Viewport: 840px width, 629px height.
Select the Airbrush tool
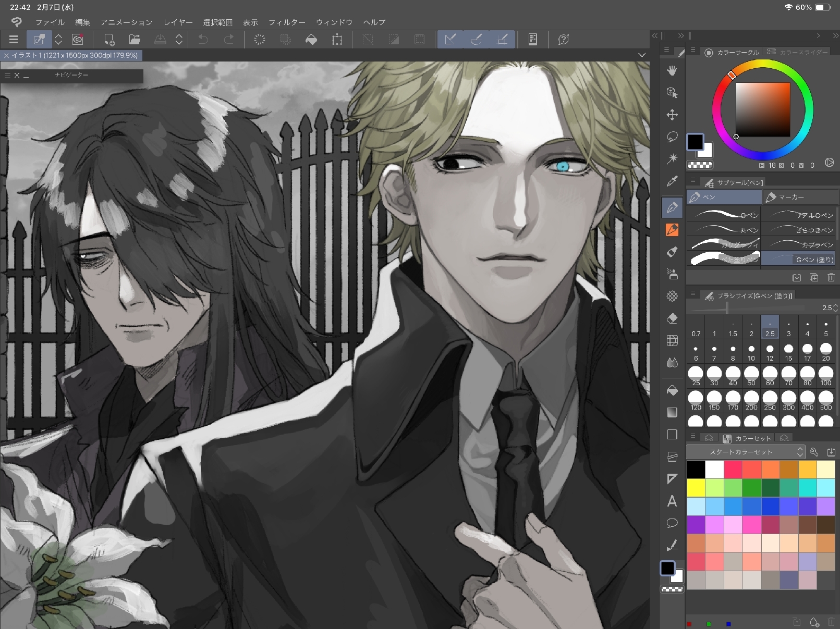tap(672, 274)
